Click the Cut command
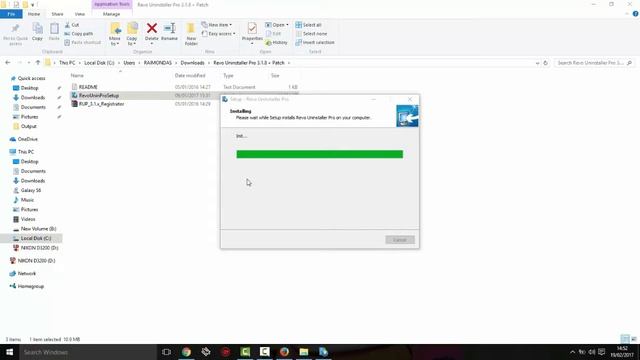 (72, 25)
